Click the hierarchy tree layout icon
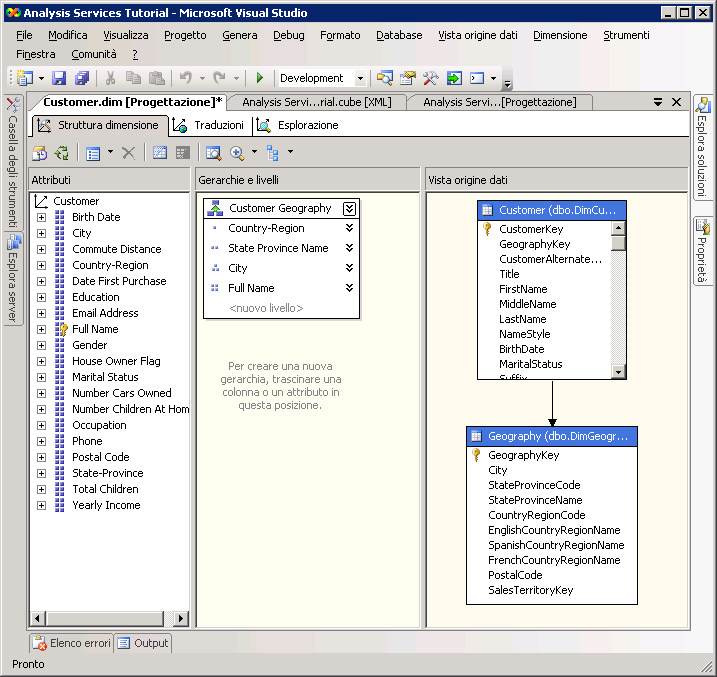 tap(273, 153)
